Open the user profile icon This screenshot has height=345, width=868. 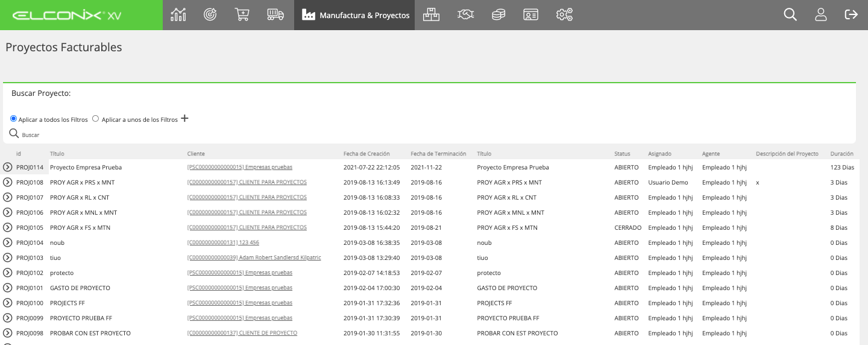click(x=820, y=15)
